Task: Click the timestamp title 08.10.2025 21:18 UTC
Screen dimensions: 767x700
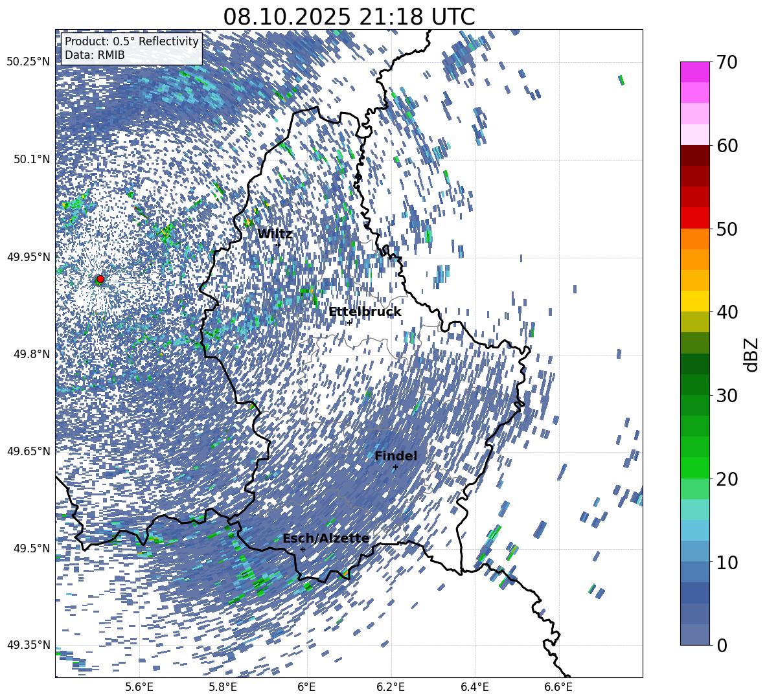Action: click(x=349, y=17)
